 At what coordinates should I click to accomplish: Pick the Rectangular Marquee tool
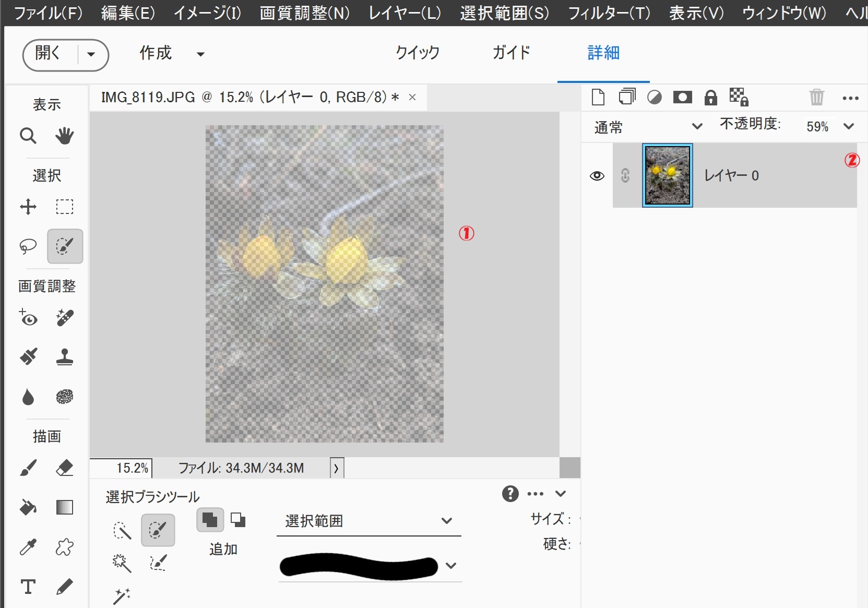[65, 207]
